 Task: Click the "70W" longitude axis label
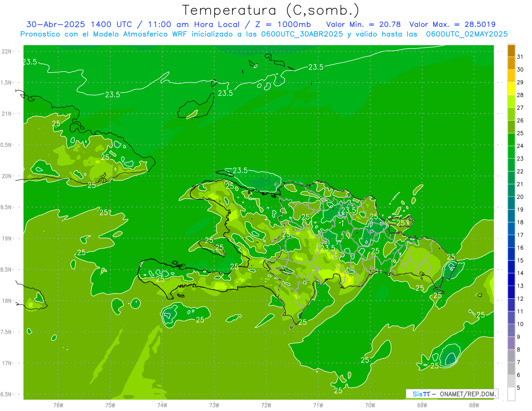tap(370, 405)
